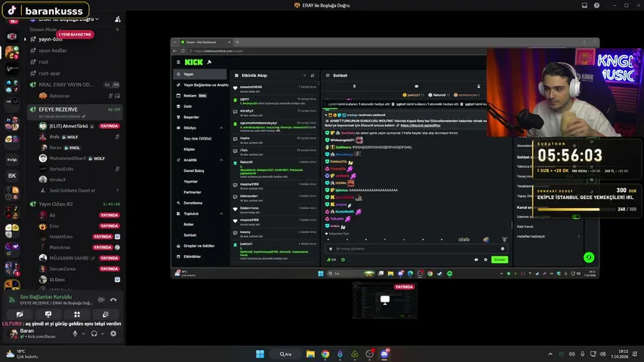Click the BK server icon in the sidebar
The width and height of the screenshot is (644, 362).
pyautogui.click(x=12, y=176)
